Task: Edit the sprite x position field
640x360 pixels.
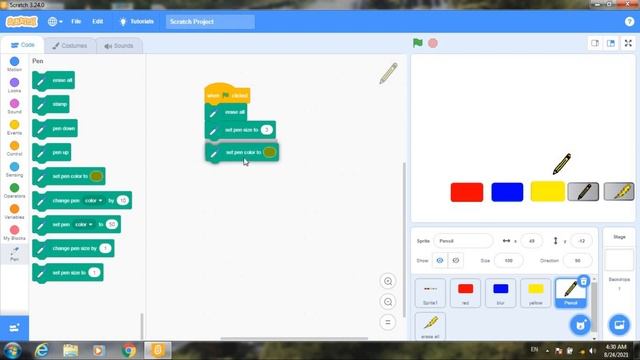Action: 531,241
